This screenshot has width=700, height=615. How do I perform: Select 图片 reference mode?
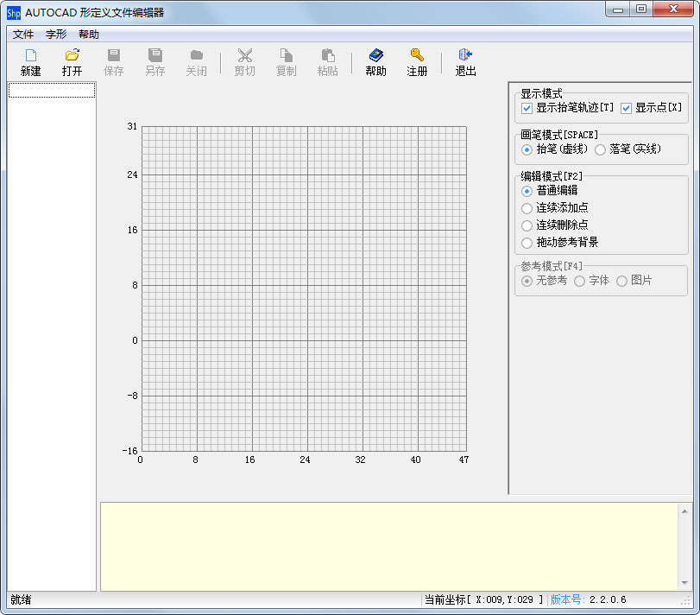click(621, 281)
